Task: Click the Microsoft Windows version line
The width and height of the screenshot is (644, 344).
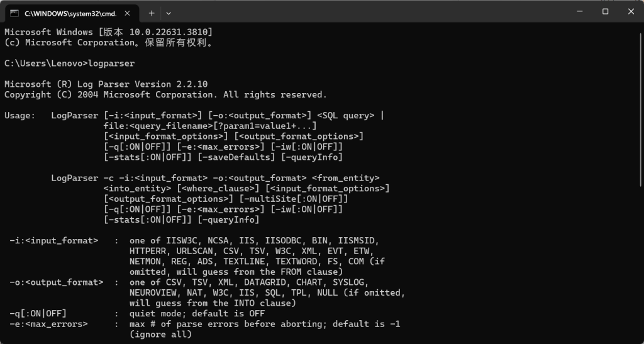Action: point(108,32)
